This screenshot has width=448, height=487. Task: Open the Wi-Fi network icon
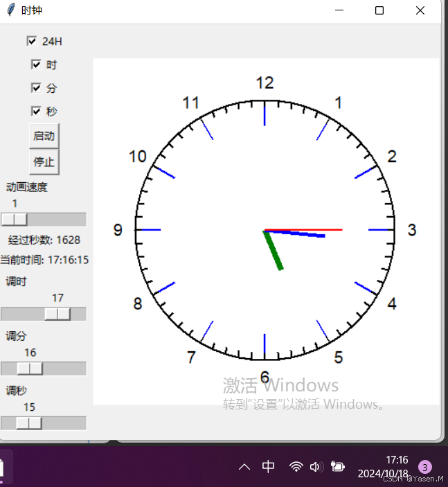296,466
